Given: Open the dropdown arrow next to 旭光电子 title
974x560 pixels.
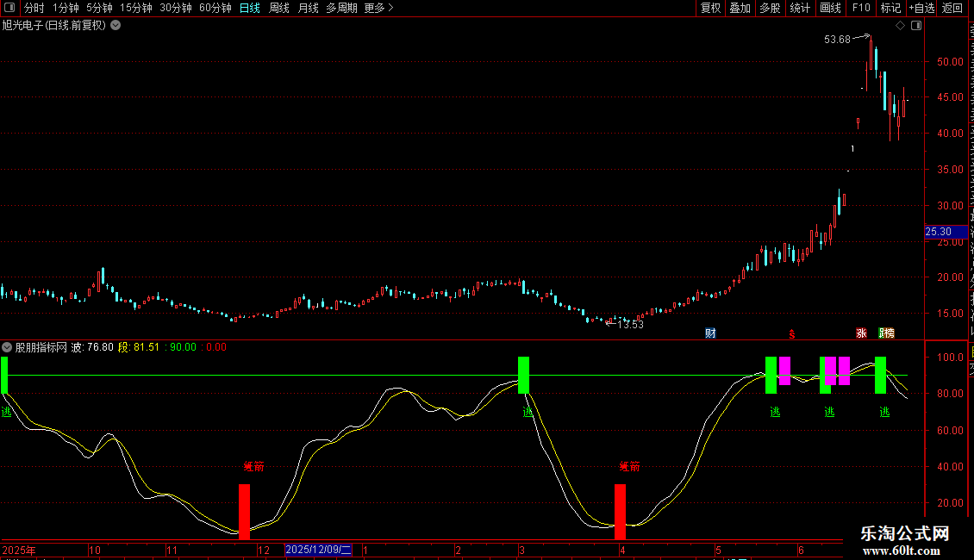Looking at the screenshot, I should point(116,25).
